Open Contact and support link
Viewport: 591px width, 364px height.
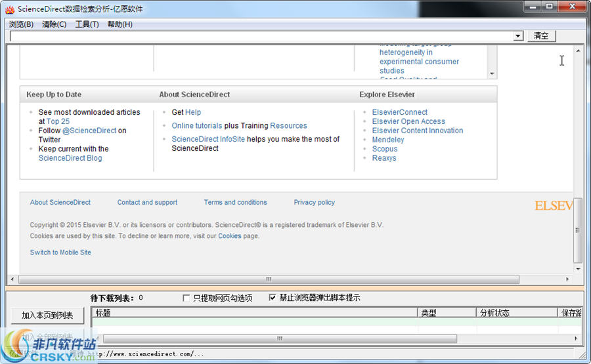click(x=147, y=202)
